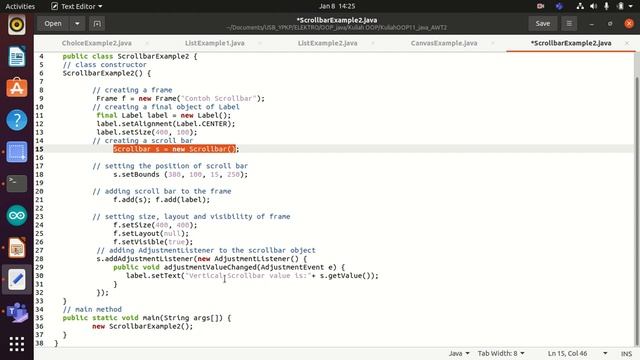This screenshot has height=360, width=640.
Task: Click line 12 label.setAlignment code
Action: [166, 124]
